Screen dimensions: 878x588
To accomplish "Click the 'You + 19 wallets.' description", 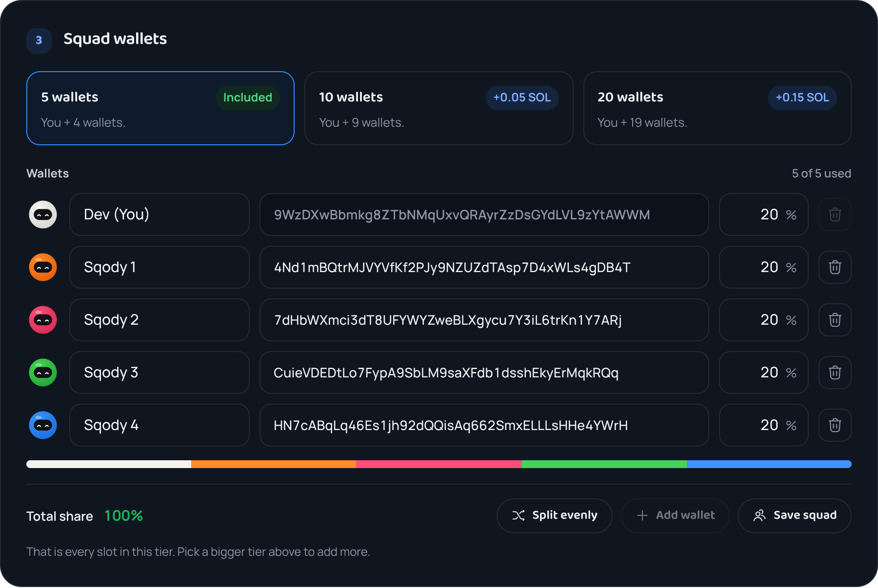I will (642, 123).
